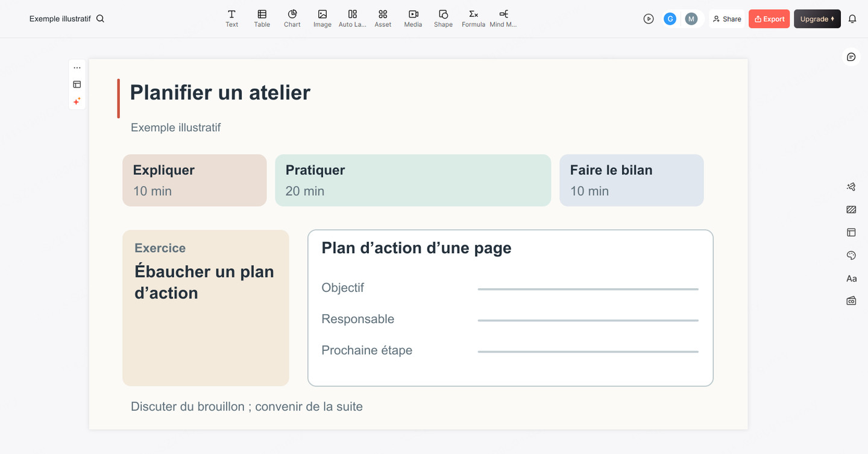Click the document title Exemple illustratif in header
Screen dimensions: 868x454
(60, 19)
